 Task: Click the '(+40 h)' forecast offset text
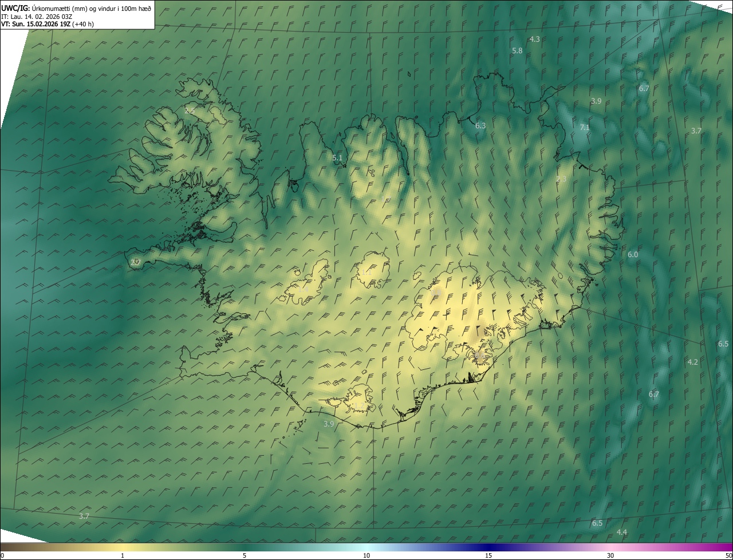(x=83, y=24)
